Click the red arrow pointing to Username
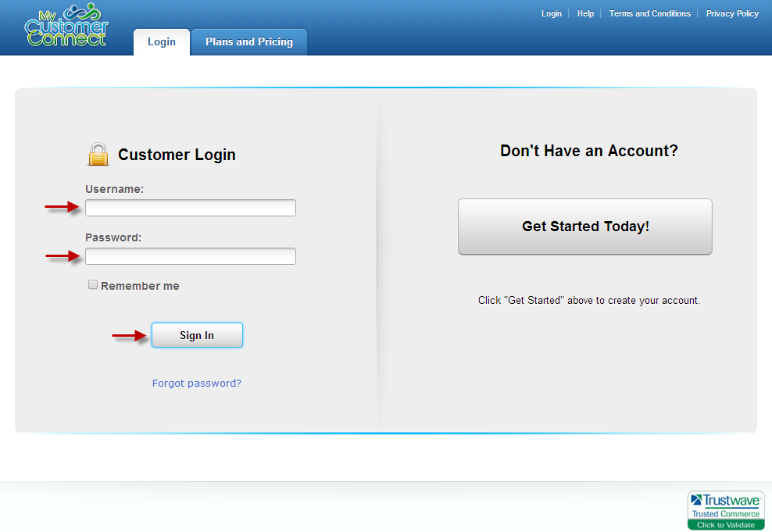The width and height of the screenshot is (772, 532). tap(63, 207)
